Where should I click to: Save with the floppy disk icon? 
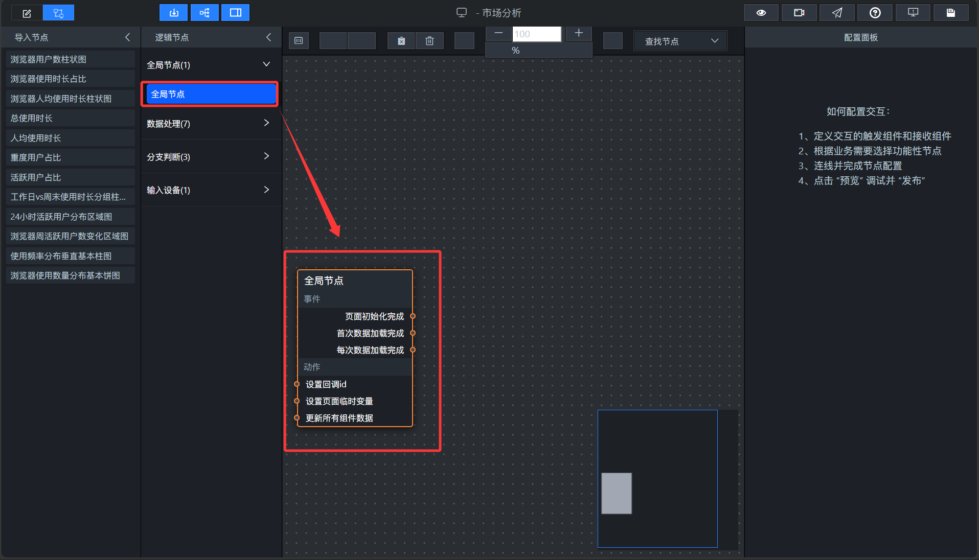tap(951, 13)
